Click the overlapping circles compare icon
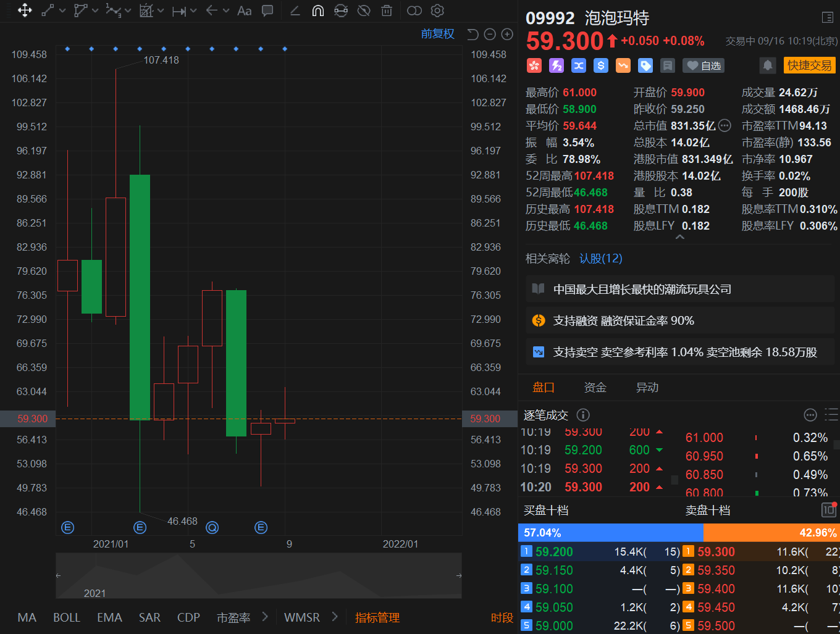840x634 pixels. (x=414, y=10)
